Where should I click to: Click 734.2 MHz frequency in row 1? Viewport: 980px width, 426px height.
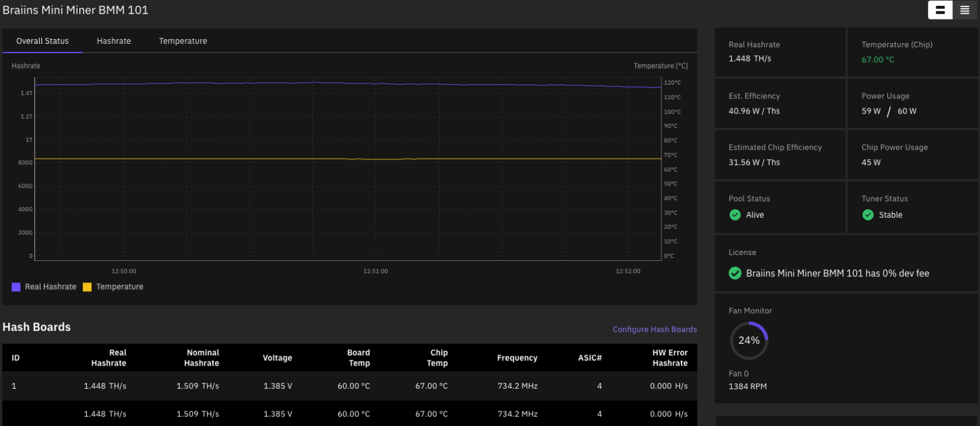(518, 386)
